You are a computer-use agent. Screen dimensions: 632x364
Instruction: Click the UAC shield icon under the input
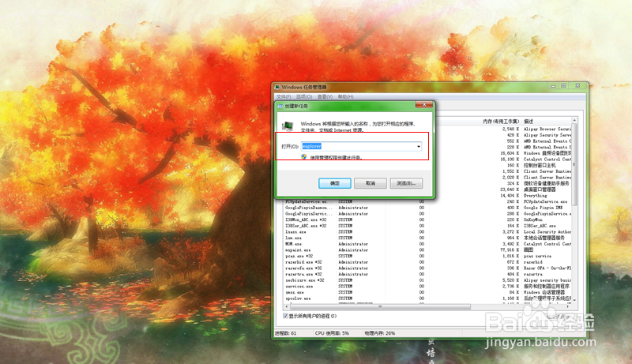click(304, 157)
